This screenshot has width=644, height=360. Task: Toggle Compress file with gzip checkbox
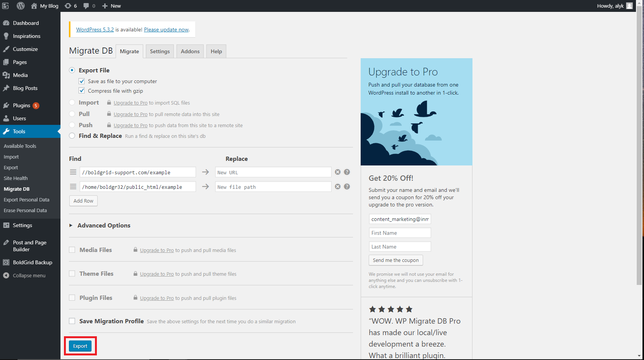pos(82,91)
